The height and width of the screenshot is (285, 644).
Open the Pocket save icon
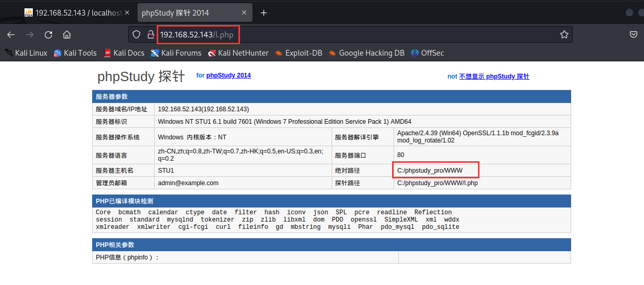coord(634,35)
